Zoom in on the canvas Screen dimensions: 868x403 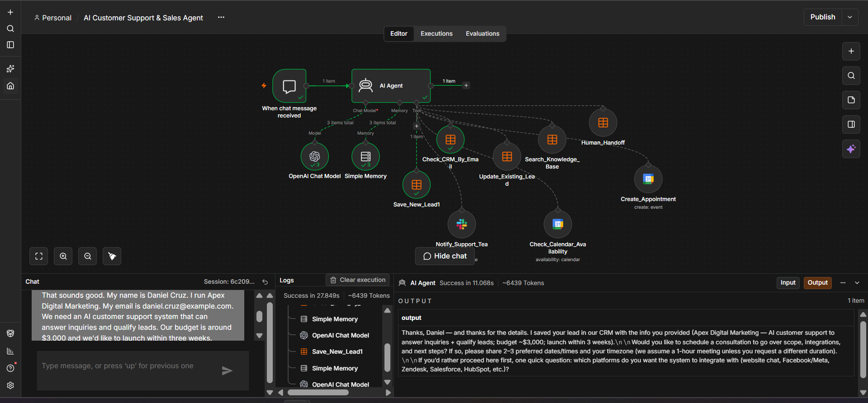pyautogui.click(x=63, y=256)
